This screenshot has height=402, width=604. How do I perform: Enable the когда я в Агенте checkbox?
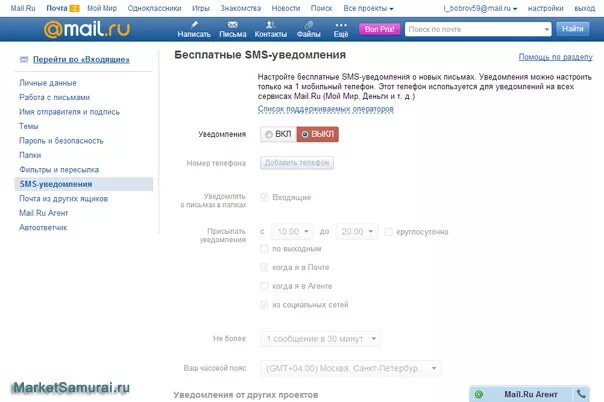click(x=264, y=286)
